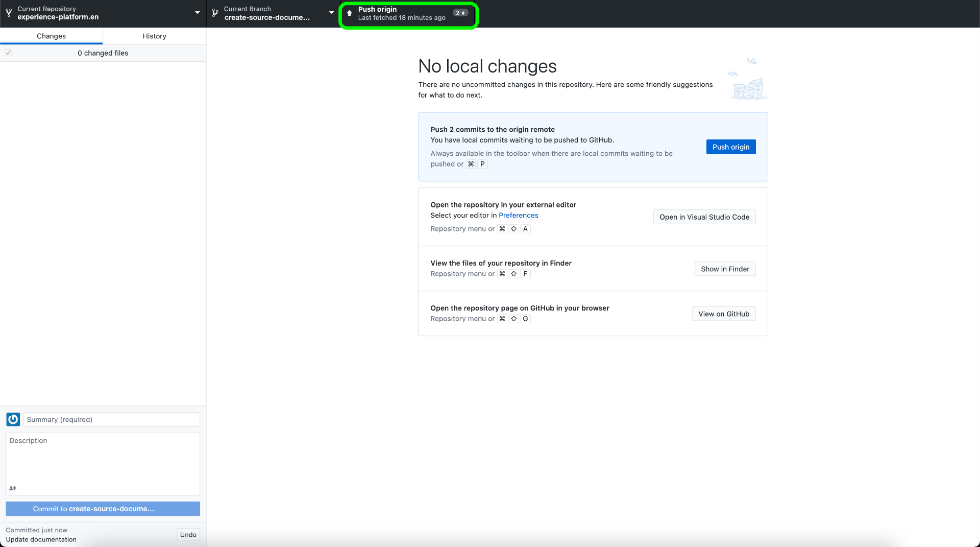Undo the last commit
The height and width of the screenshot is (547, 980).
[x=188, y=535]
